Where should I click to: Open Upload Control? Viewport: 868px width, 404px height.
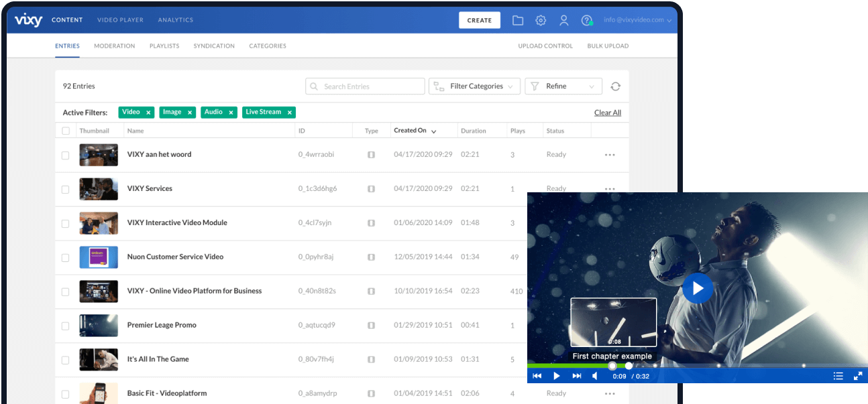545,46
